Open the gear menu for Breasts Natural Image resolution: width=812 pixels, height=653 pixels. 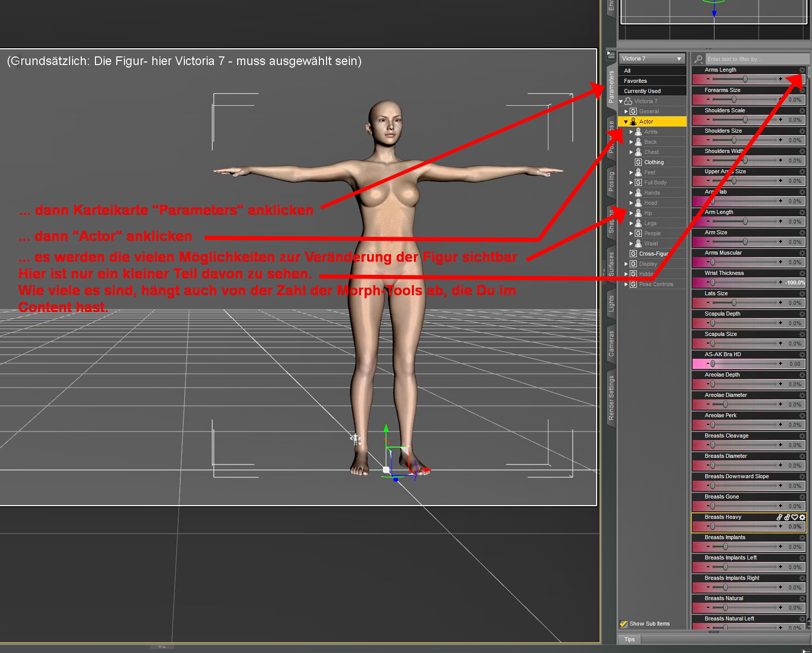point(802,599)
